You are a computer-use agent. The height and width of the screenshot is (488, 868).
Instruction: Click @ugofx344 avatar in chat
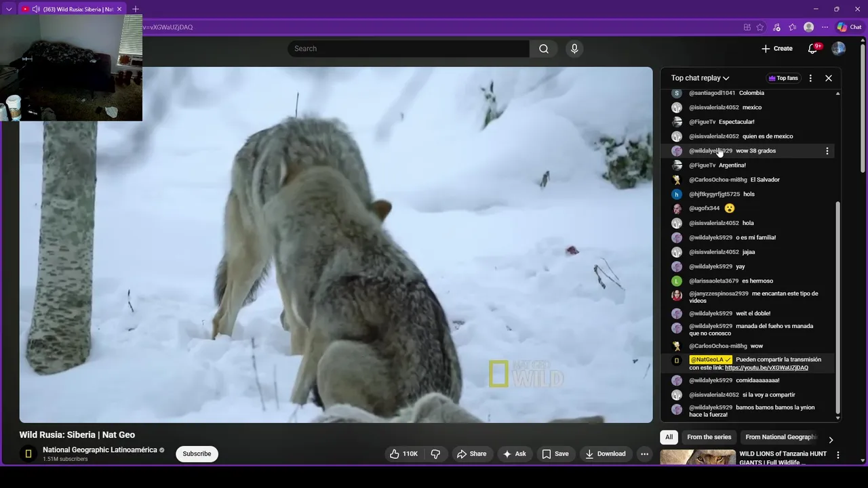pos(677,209)
